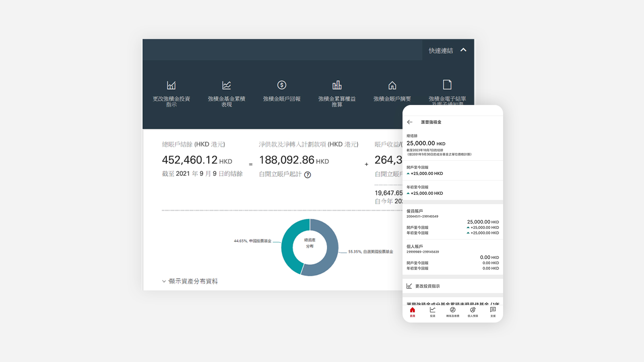Go back with mobile arrow icon
The image size is (644, 362).
click(410, 122)
